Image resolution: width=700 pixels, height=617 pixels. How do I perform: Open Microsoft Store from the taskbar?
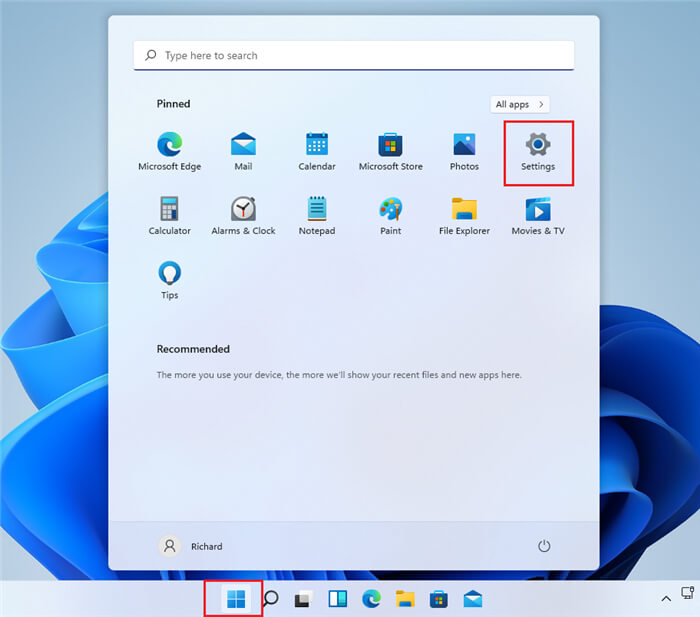(439, 599)
